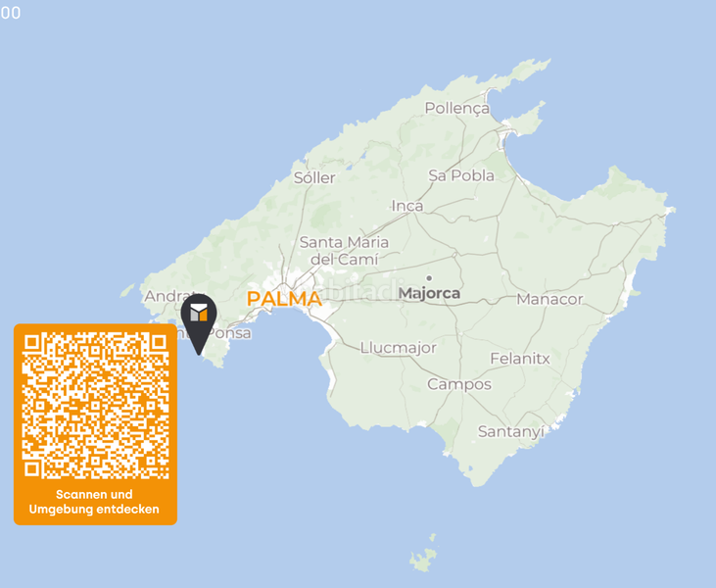This screenshot has width=716, height=588.
Task: Click the small Cabrera island south of Majorca
Action: click(423, 554)
